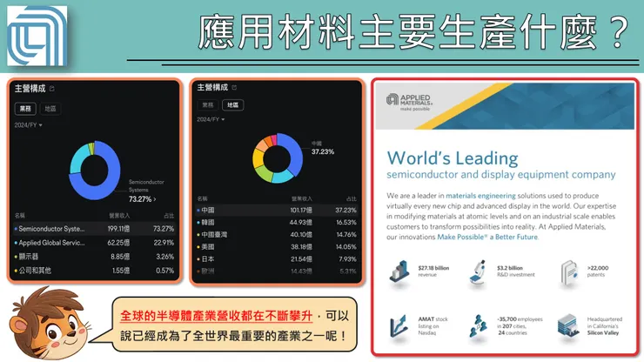Click the $3.2 billion R&D text
Screen dimensions: 644x362
(x=515, y=271)
